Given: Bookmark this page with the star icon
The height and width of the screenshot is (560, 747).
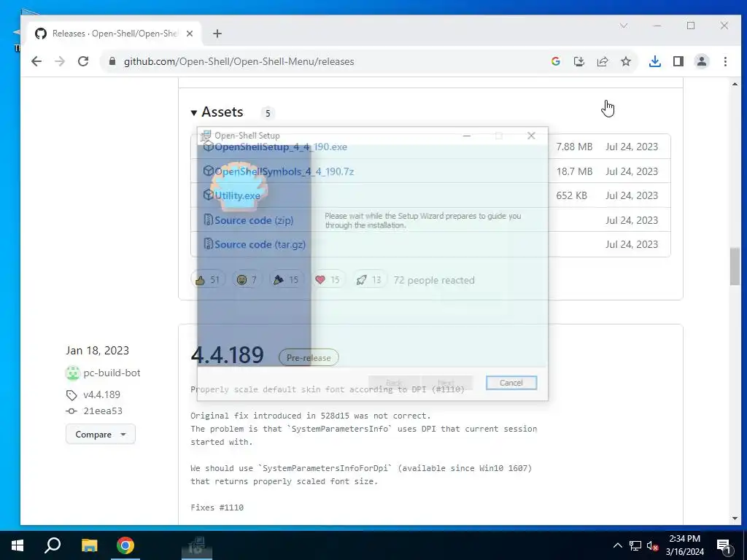Looking at the screenshot, I should tap(625, 61).
